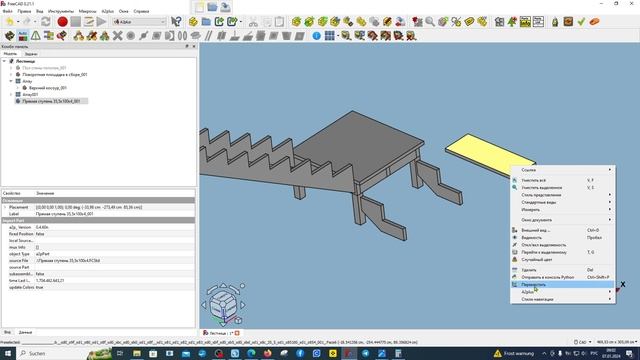
Task: Start macro recording with red circle
Action: 62,22
